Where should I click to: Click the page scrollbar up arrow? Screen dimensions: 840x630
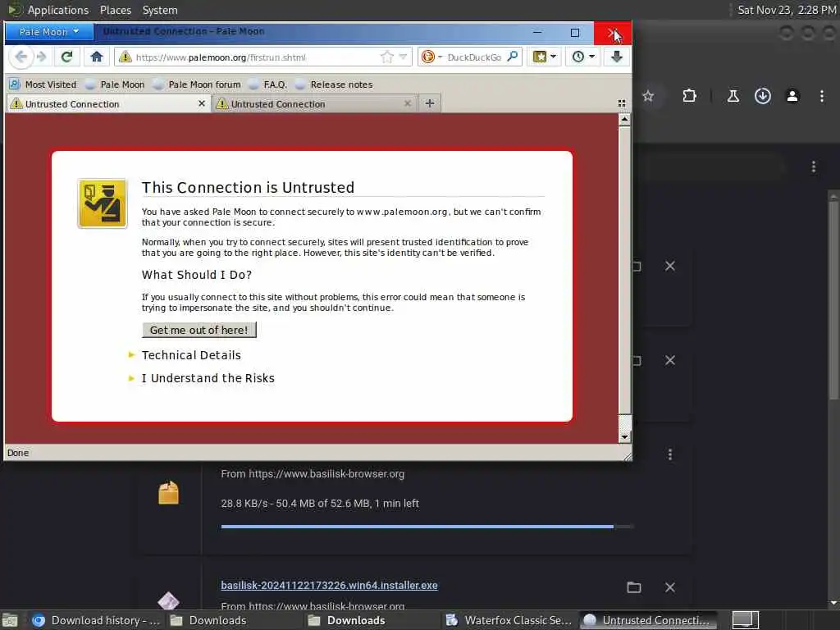coord(624,120)
